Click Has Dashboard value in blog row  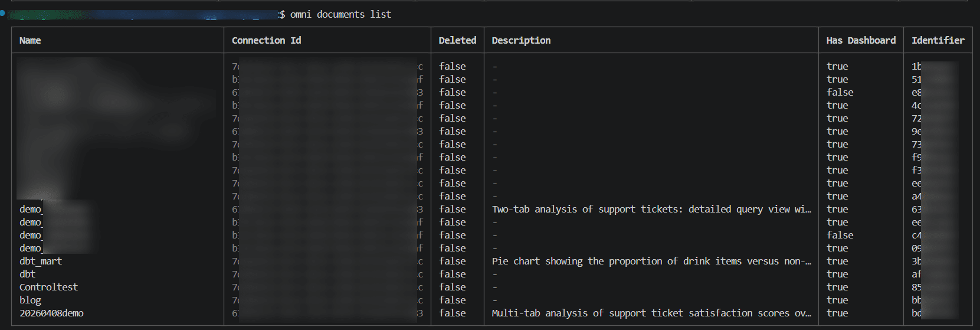click(x=837, y=300)
